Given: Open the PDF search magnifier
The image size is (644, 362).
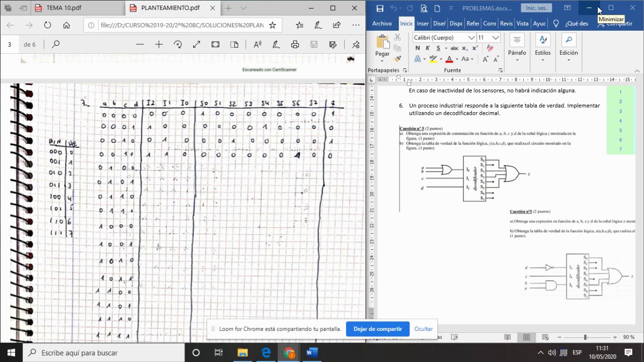Looking at the screenshot, I should tap(56, 44).
